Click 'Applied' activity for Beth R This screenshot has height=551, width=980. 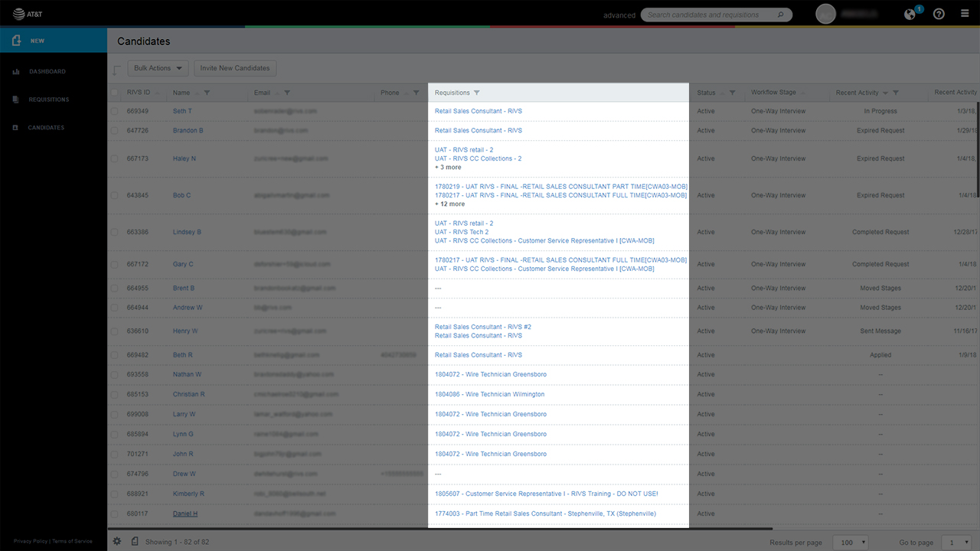point(880,355)
